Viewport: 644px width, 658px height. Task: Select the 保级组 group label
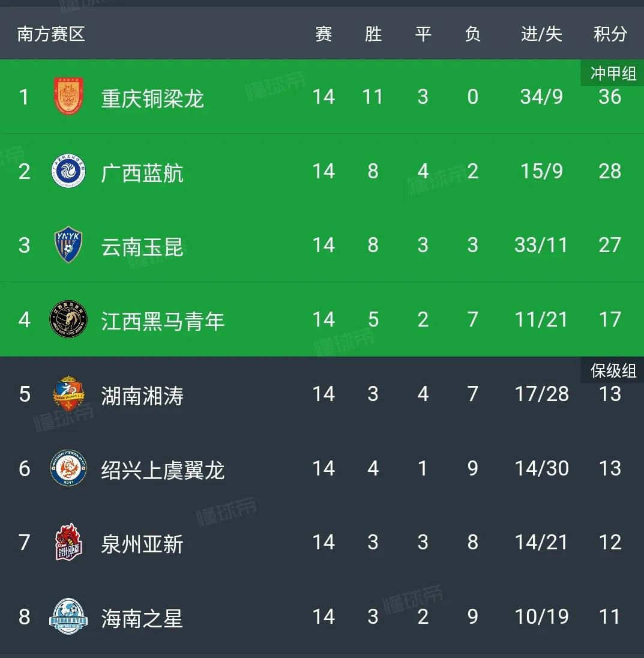(613, 370)
